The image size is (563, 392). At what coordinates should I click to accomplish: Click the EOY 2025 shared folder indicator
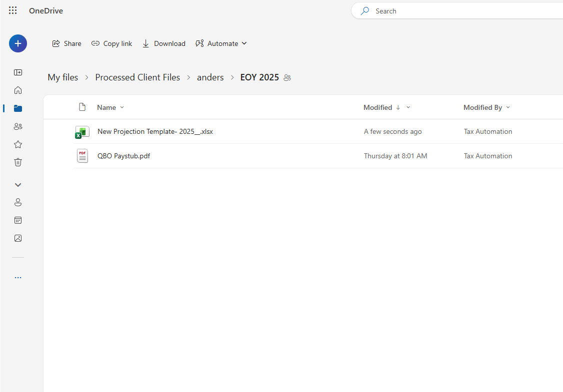pyautogui.click(x=287, y=78)
